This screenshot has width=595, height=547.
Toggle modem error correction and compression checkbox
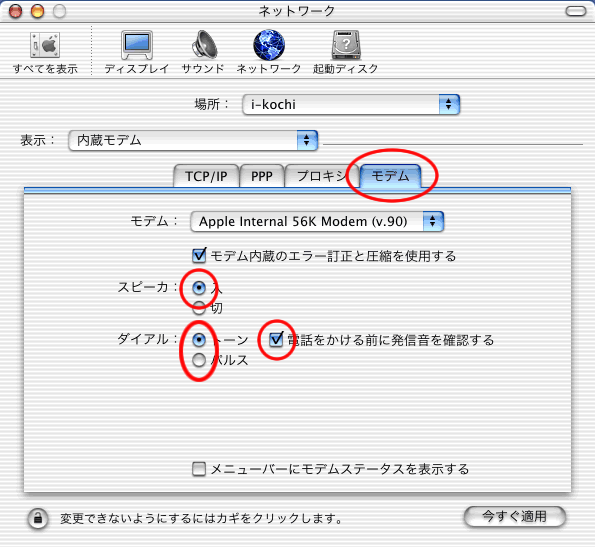[199, 256]
